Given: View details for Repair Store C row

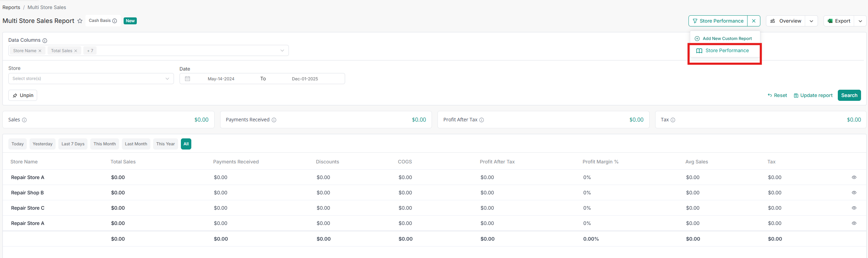Looking at the screenshot, I should (x=854, y=208).
